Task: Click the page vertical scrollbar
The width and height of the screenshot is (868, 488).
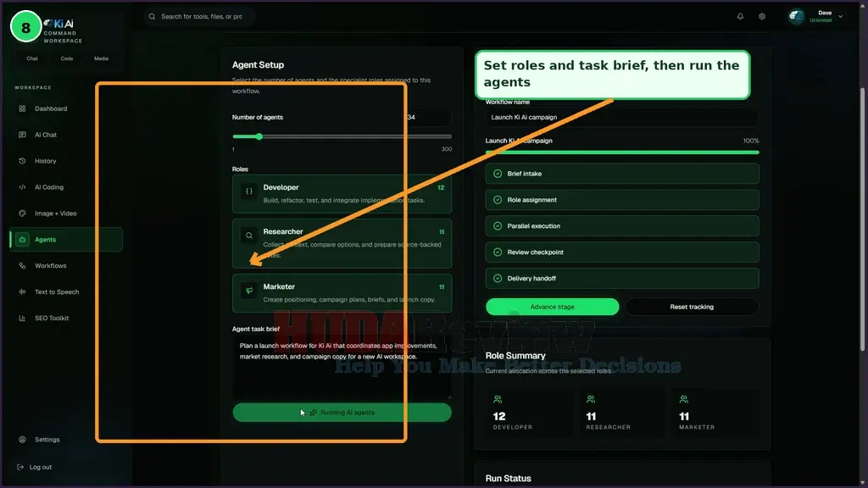Action: tap(862, 219)
